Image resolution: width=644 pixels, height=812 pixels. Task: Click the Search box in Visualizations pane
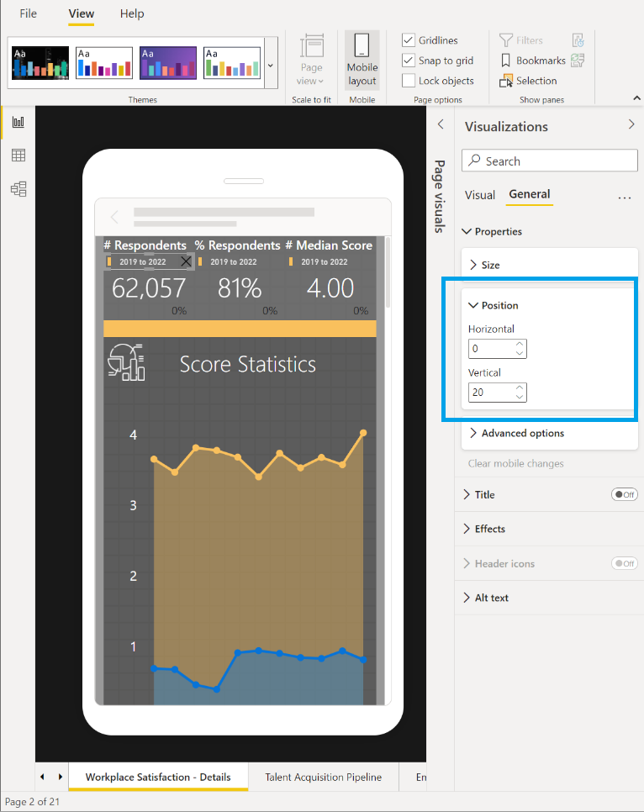coord(550,161)
